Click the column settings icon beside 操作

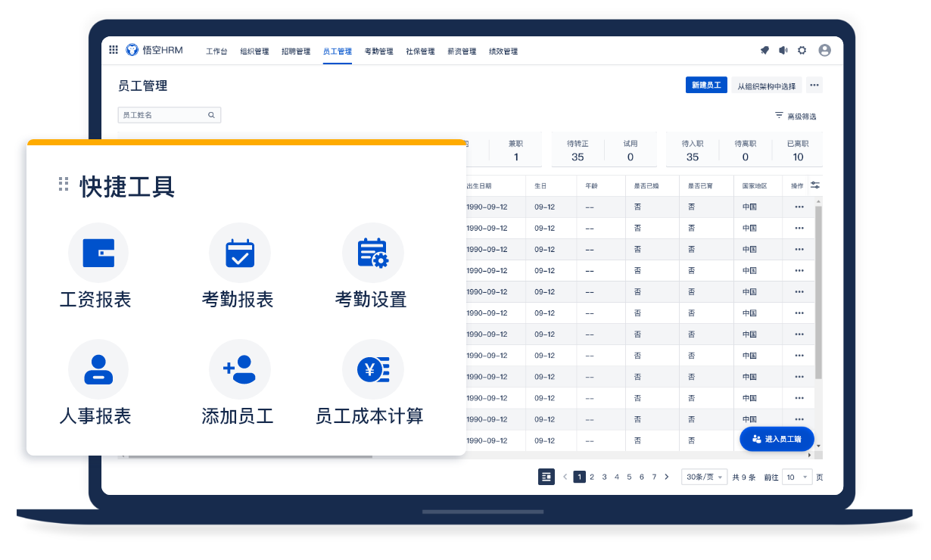tap(814, 185)
